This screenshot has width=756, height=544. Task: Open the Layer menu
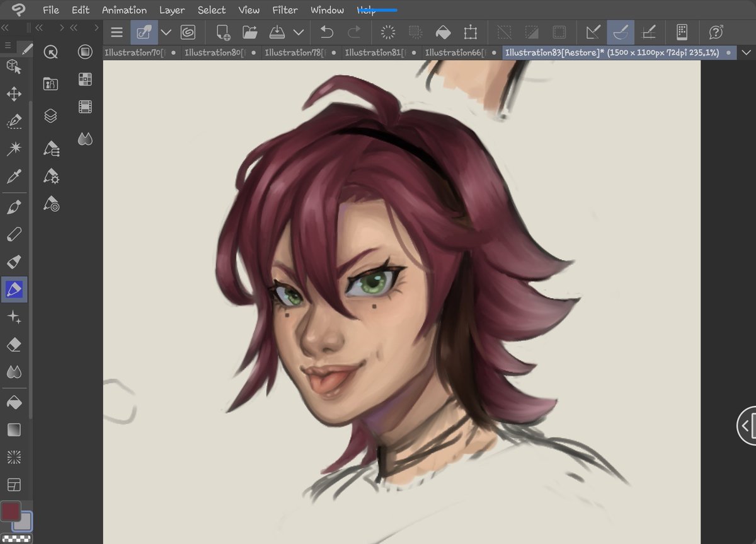[x=172, y=10]
